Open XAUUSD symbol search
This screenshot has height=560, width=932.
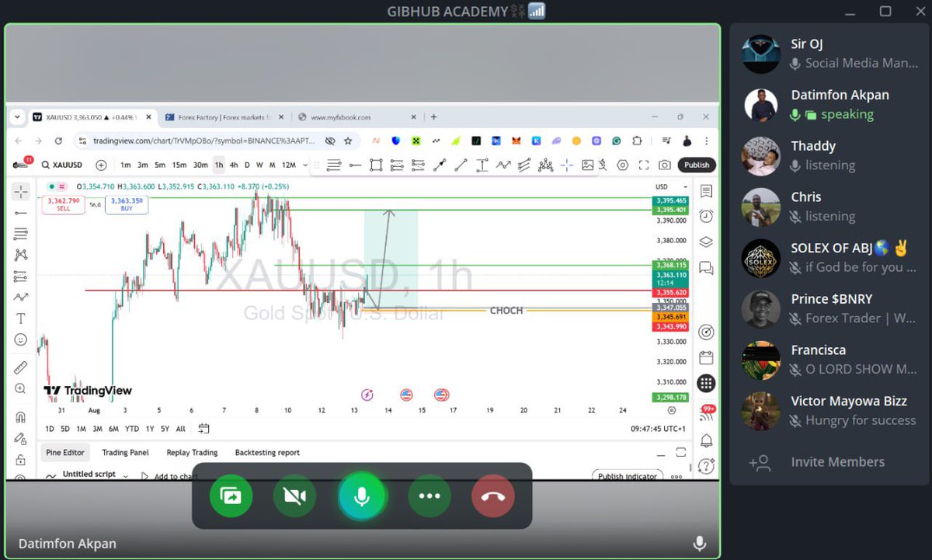tap(63, 165)
